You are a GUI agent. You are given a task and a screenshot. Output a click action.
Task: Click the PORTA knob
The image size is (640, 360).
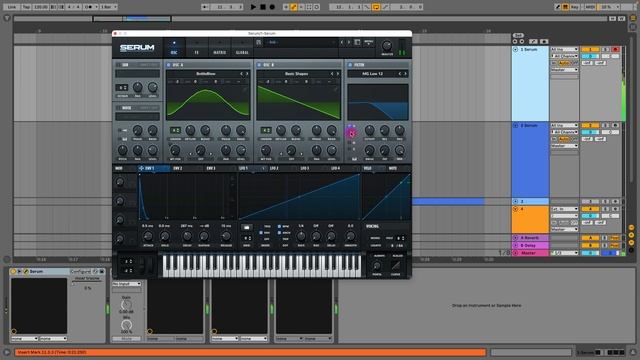coord(377,266)
